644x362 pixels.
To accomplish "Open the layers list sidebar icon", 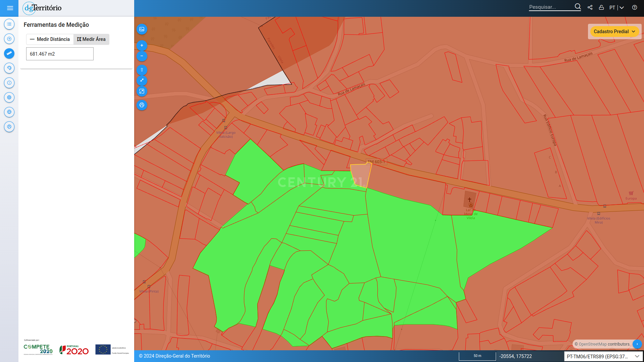I will click(x=9, y=24).
